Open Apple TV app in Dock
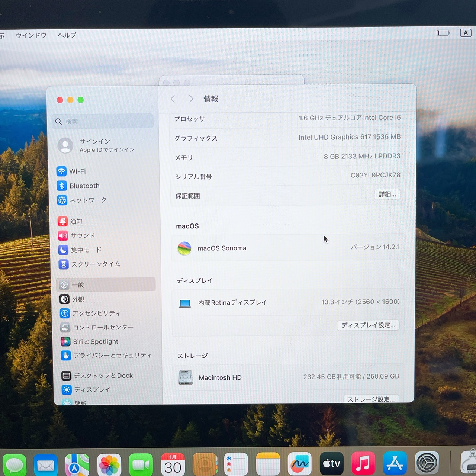 tap(331, 464)
